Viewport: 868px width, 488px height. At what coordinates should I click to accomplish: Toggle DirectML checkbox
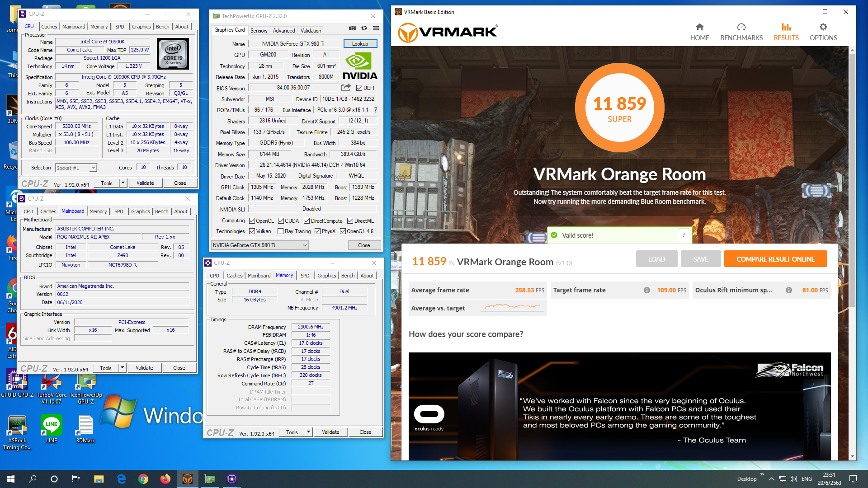[x=350, y=221]
